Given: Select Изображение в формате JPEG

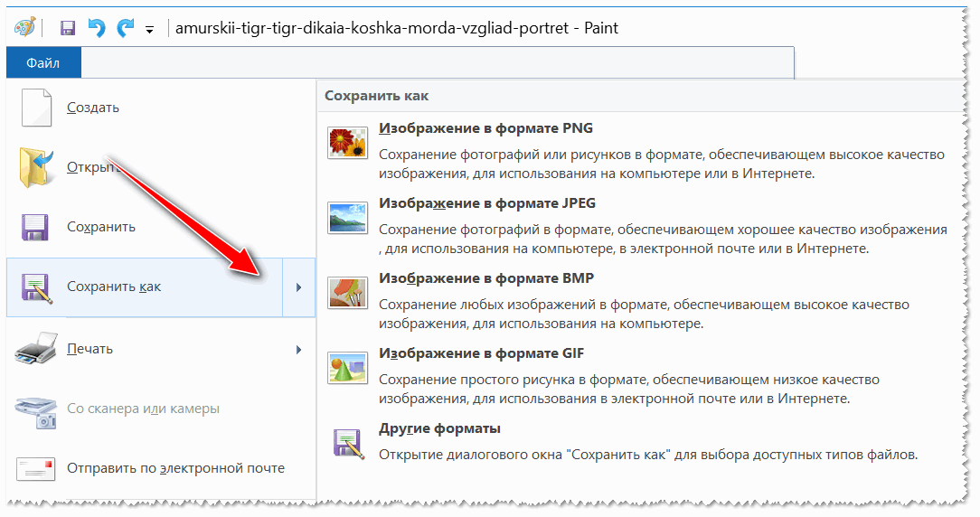Looking at the screenshot, I should pos(487,203).
